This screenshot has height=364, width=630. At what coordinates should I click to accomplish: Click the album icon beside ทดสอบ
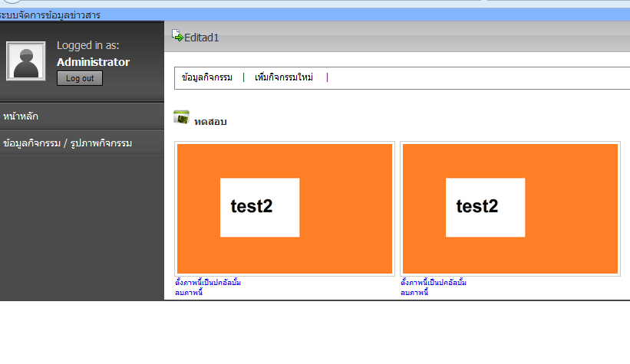(x=181, y=117)
